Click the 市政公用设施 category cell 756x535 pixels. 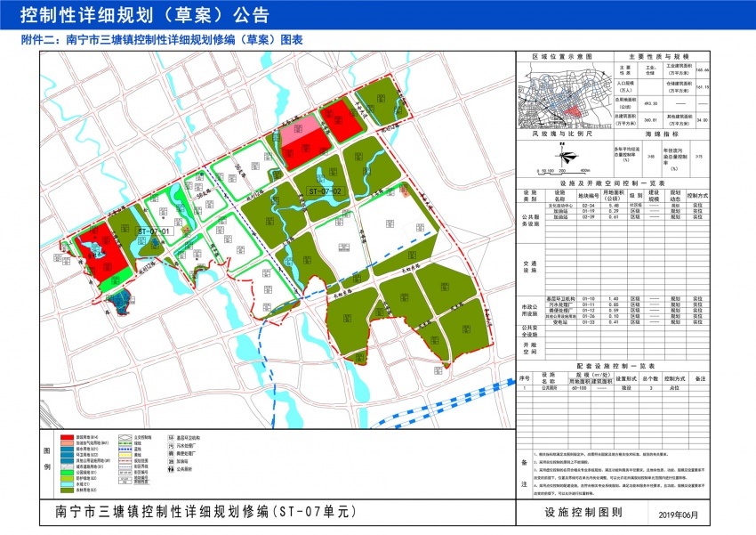530,310
